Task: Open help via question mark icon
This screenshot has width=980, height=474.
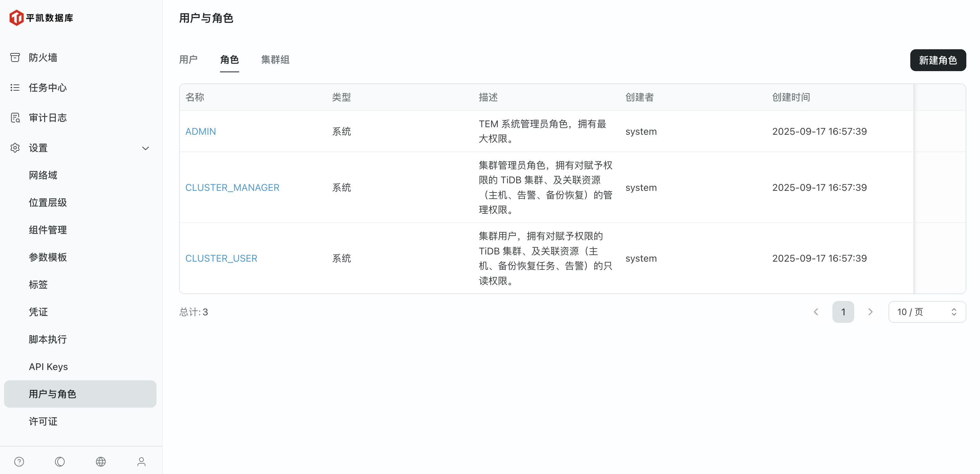Action: point(19,461)
